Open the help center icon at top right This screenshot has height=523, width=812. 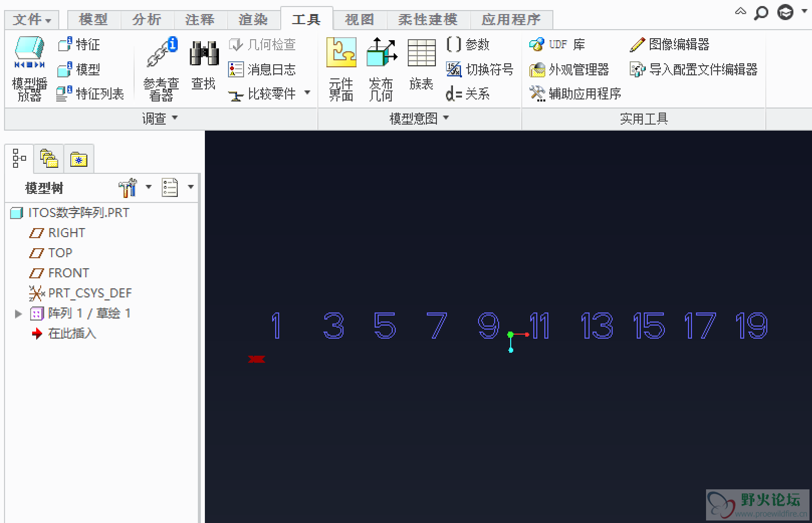click(x=785, y=12)
